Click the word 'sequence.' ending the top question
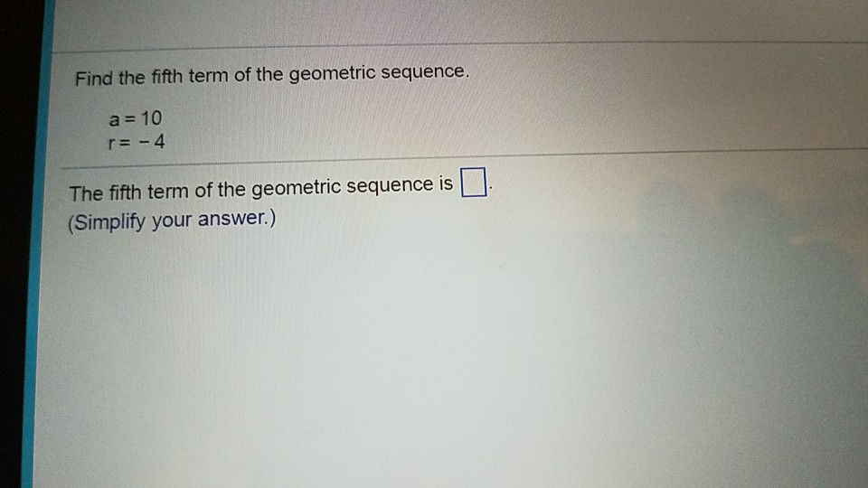 tap(425, 71)
